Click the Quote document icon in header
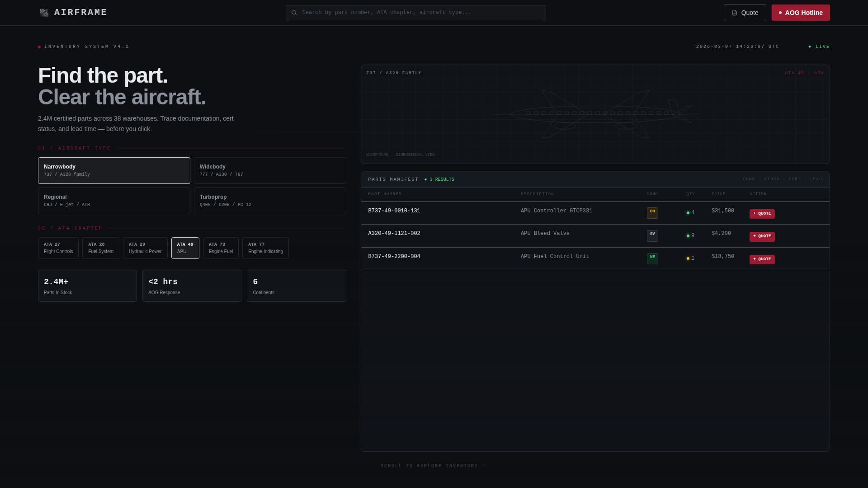This screenshot has height=488, width=868. pyautogui.click(x=734, y=13)
